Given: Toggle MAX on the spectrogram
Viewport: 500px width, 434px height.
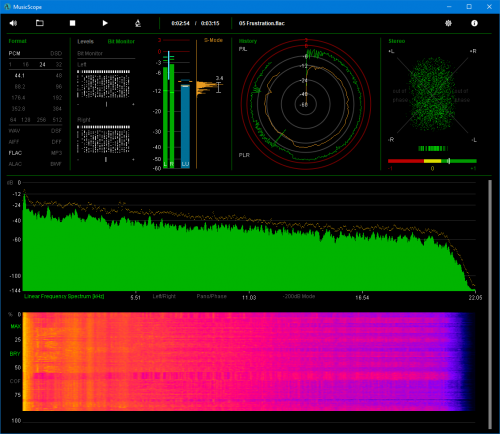Looking at the screenshot, I should pos(16,326).
